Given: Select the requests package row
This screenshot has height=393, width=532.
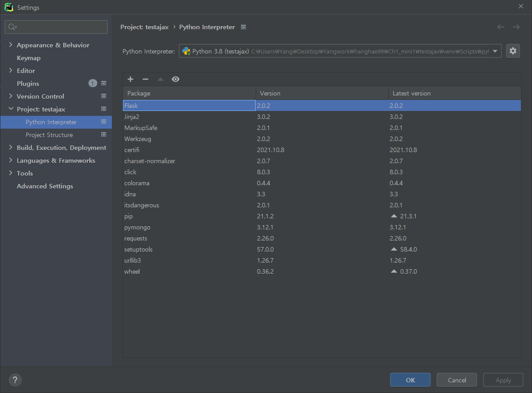Looking at the screenshot, I should click(322, 238).
